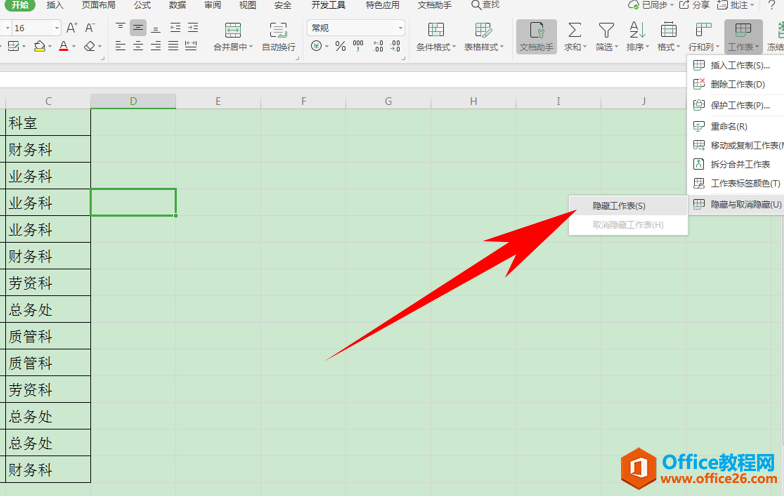The image size is (784, 496).
Task: Decrease the decimal places
Action: (396, 46)
